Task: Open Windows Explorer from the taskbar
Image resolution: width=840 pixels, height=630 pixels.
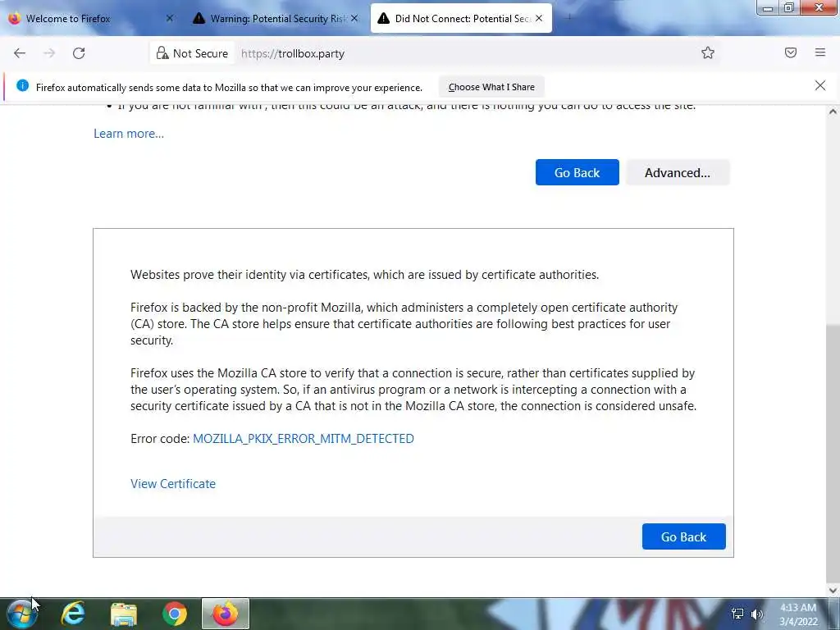Action: tap(124, 614)
